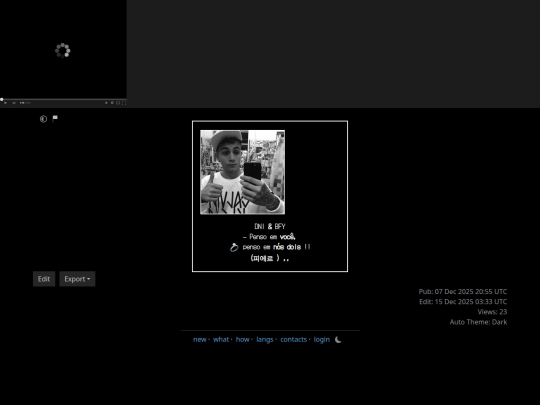The width and height of the screenshot is (540, 405).
Task: Click the half-circle contrast icon below the video
Action: click(43, 119)
